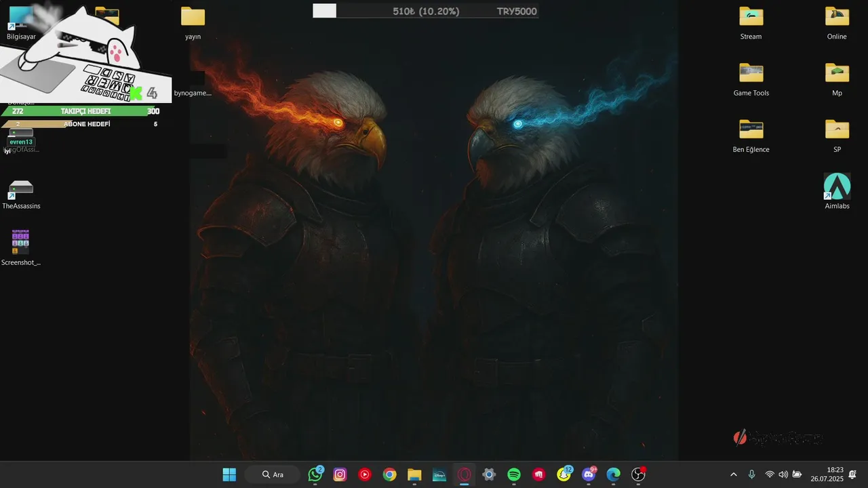Launch Instagram from the taskbar
868x488 pixels.
tap(340, 474)
